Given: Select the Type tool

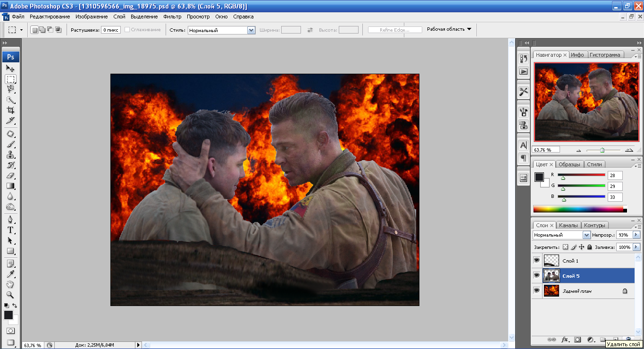Looking at the screenshot, I should click(x=10, y=230).
